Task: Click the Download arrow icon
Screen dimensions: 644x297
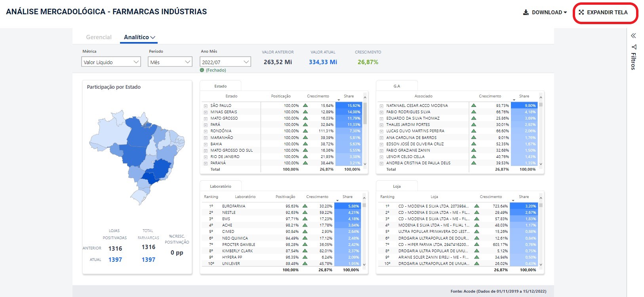Action: point(526,12)
